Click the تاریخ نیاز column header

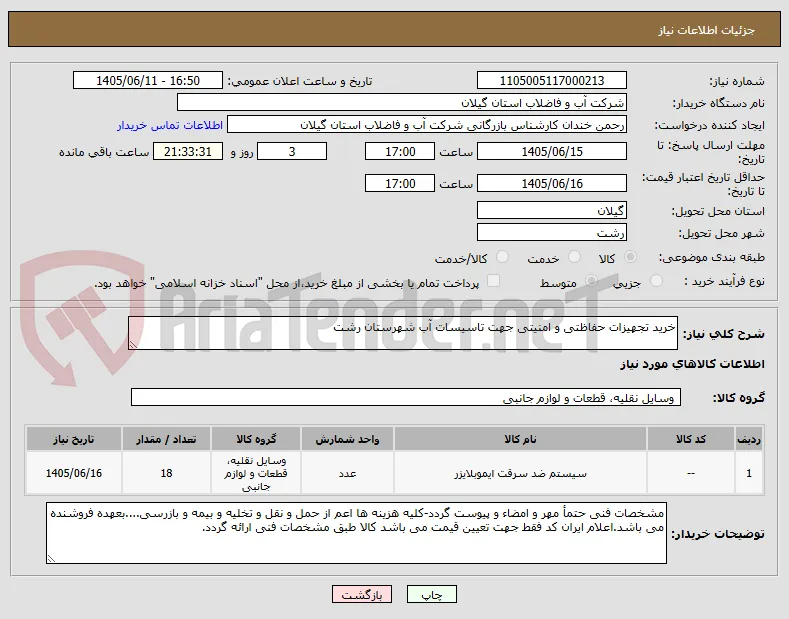(73, 439)
